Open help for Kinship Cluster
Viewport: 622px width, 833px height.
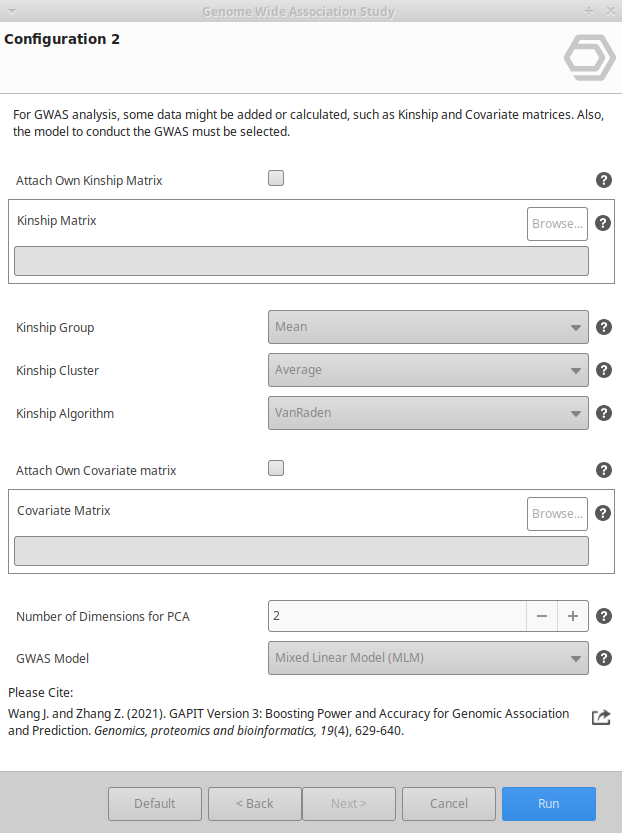tap(603, 370)
